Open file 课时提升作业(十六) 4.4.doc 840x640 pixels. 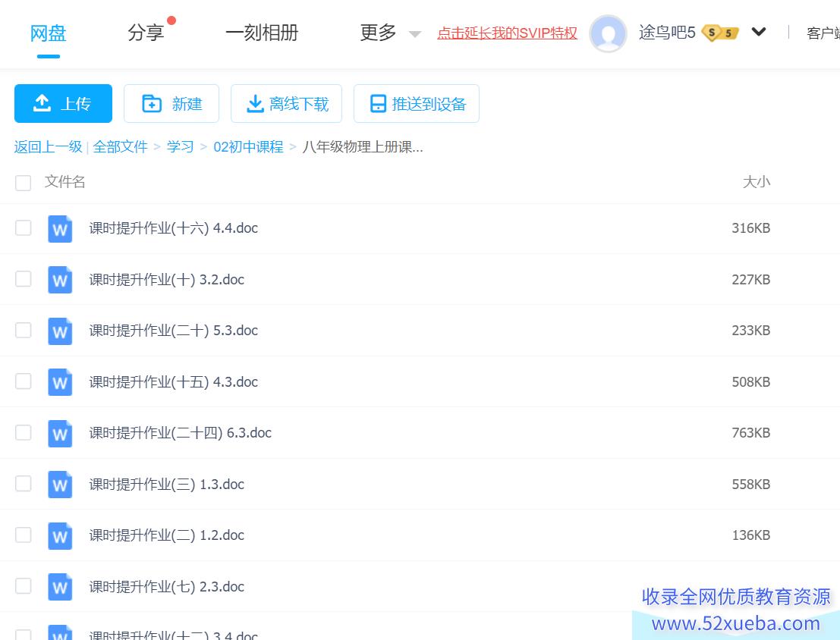(x=174, y=228)
